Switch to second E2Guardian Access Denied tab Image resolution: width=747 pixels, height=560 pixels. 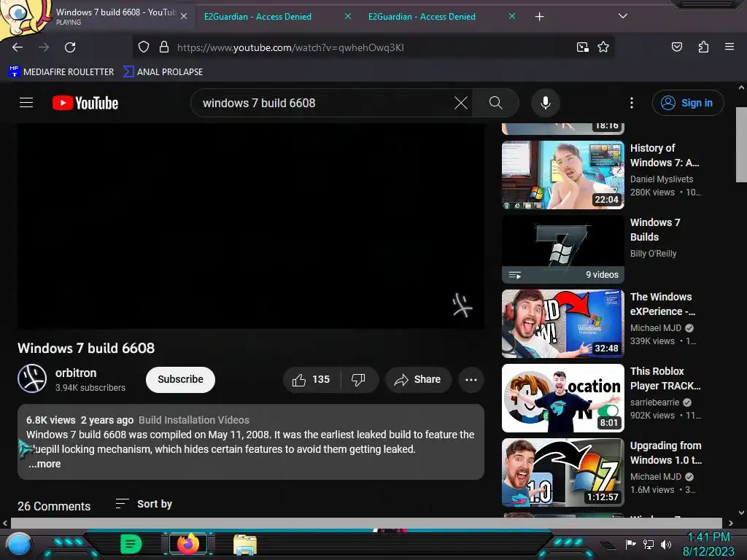coord(422,17)
